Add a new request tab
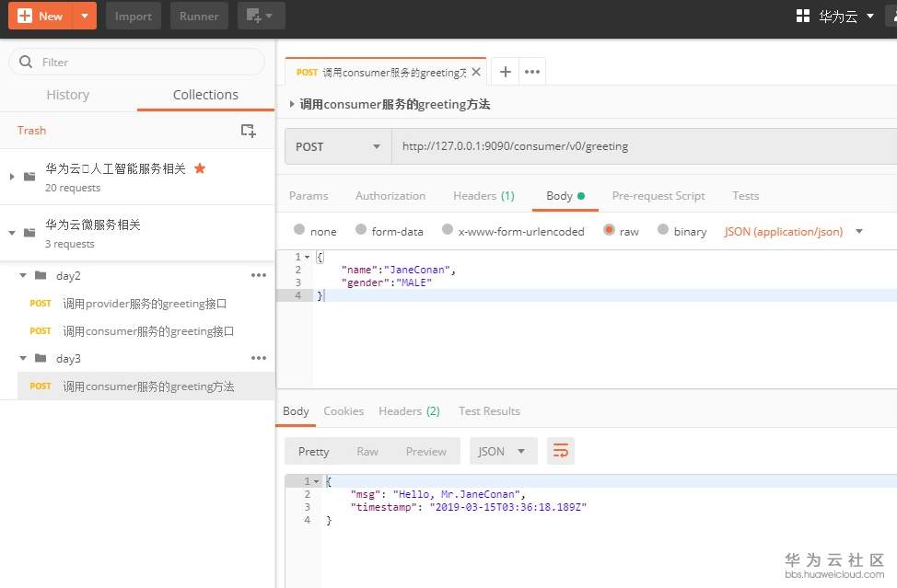Image resolution: width=897 pixels, height=588 pixels. coord(505,72)
